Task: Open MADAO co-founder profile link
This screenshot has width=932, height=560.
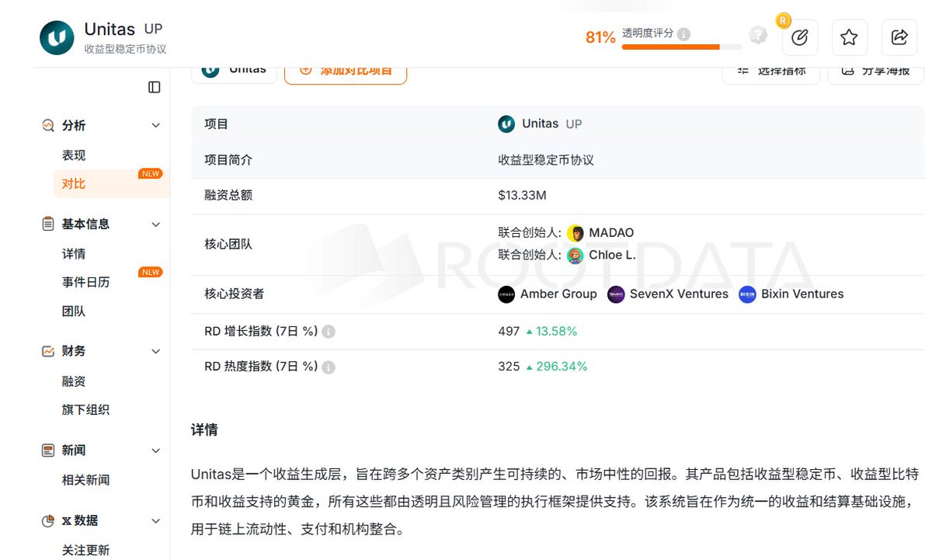Action: 611,233
